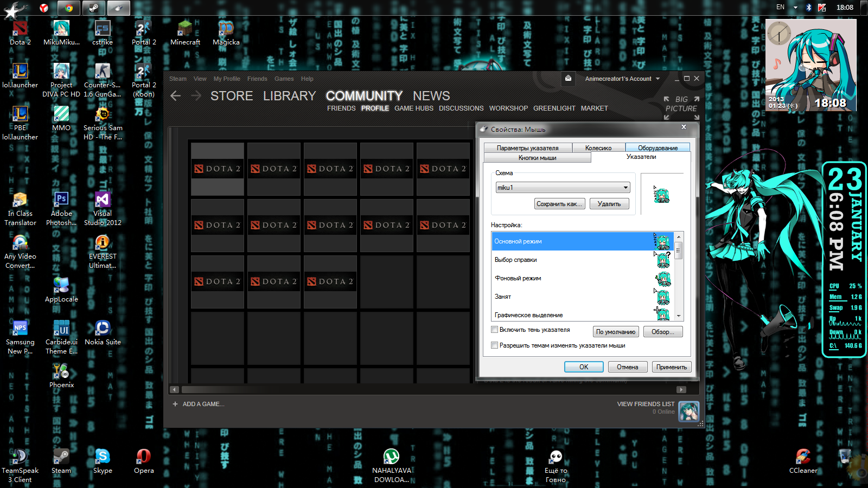Switch to Кнопки мыши tab
This screenshot has height=488, width=868.
[x=537, y=158]
